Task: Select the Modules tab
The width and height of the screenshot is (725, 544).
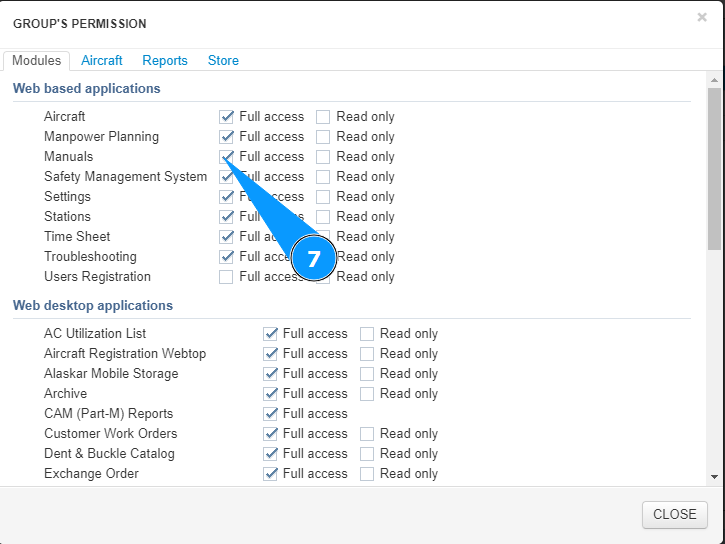Action: (x=37, y=60)
